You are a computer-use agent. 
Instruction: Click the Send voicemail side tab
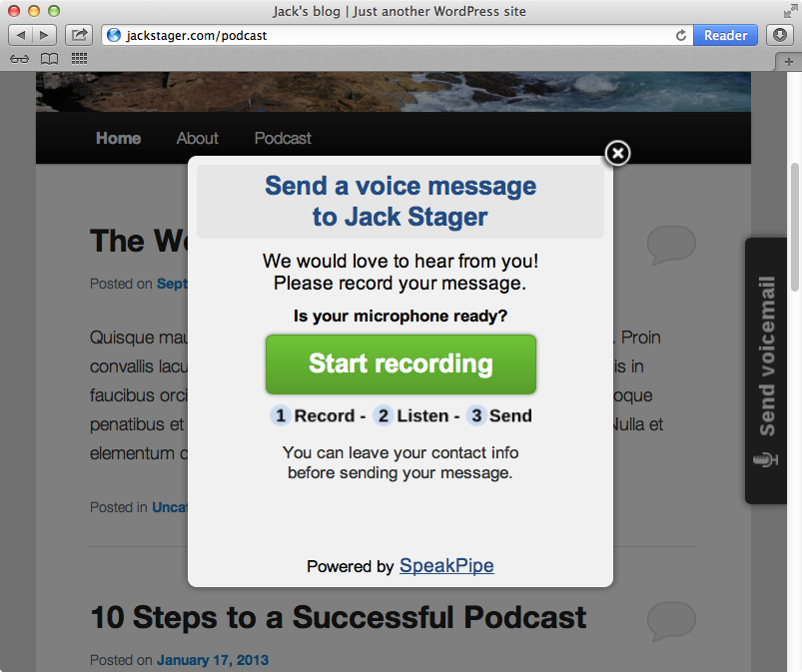766,369
